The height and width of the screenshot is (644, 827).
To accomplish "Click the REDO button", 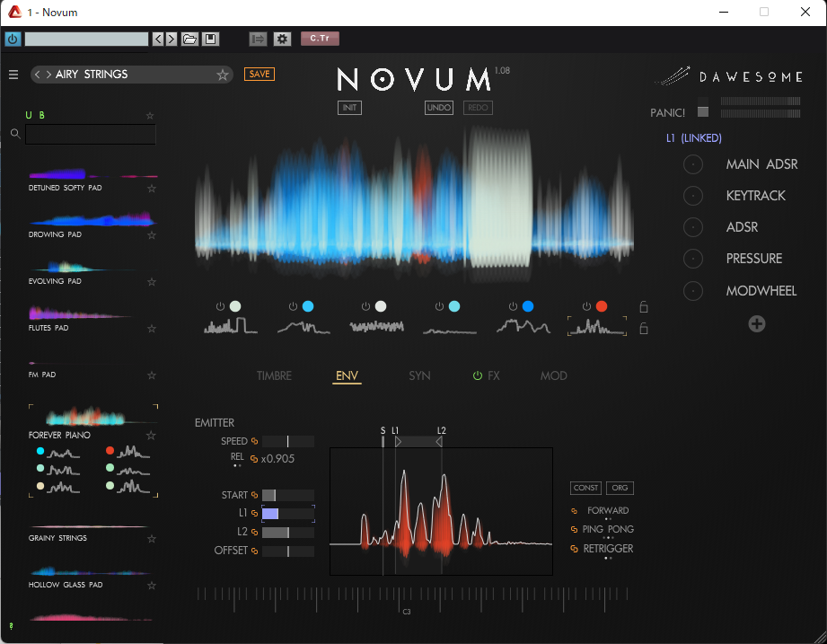I will tap(478, 108).
